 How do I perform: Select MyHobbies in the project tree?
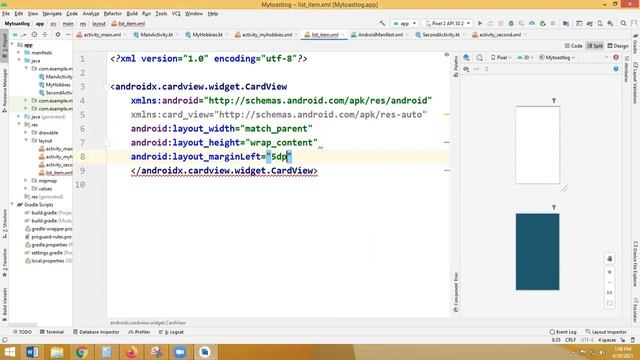(x=58, y=84)
